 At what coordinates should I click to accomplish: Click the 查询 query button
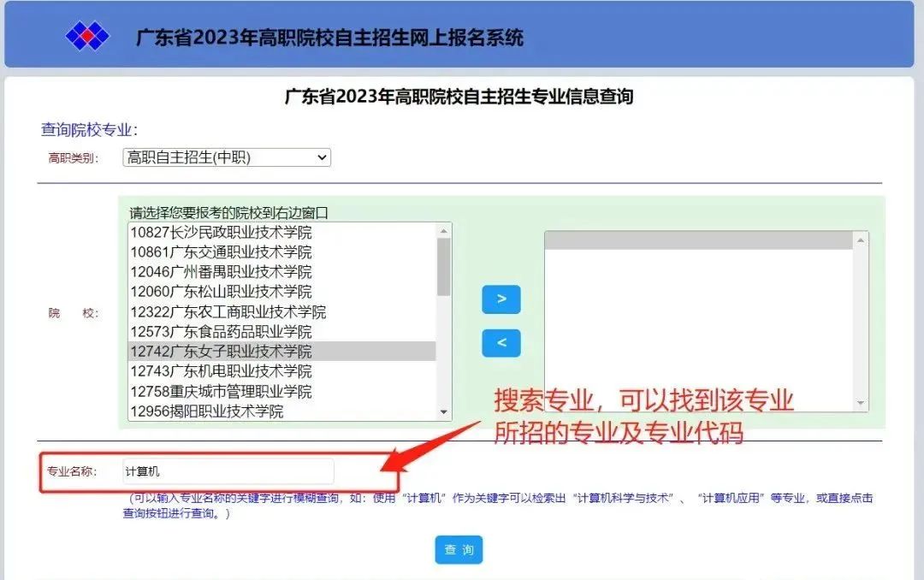[x=459, y=550]
